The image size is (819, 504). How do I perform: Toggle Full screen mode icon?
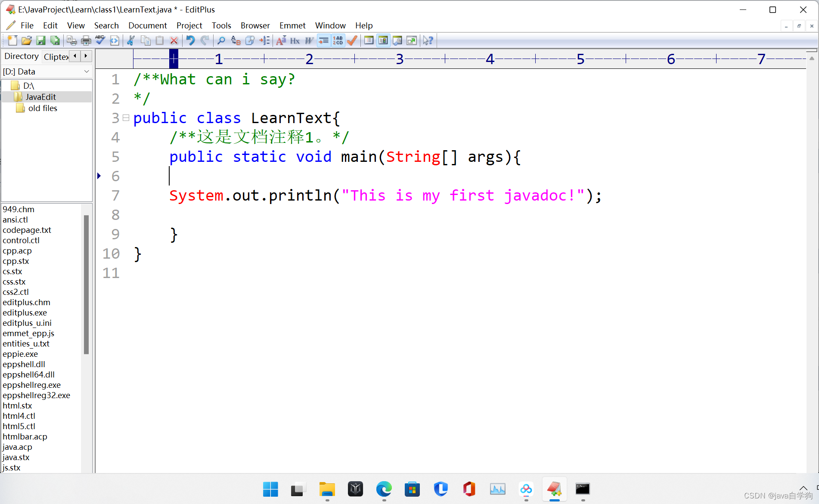pyautogui.click(x=412, y=40)
